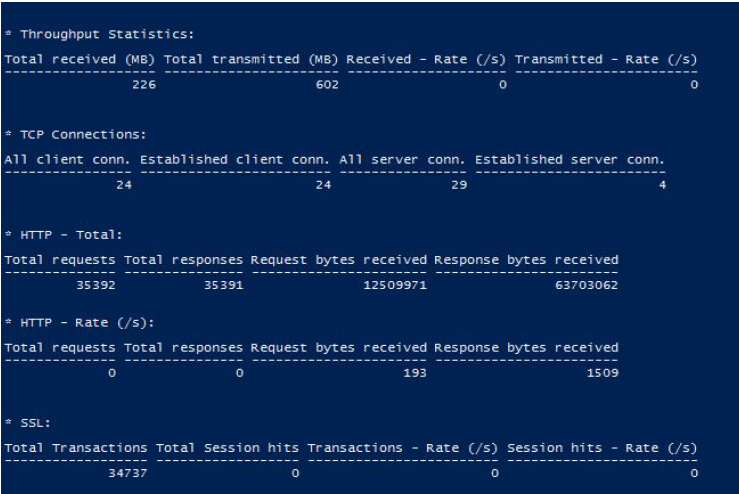Select the All client conn. header
The width and height of the screenshot is (739, 494).
click(x=67, y=160)
